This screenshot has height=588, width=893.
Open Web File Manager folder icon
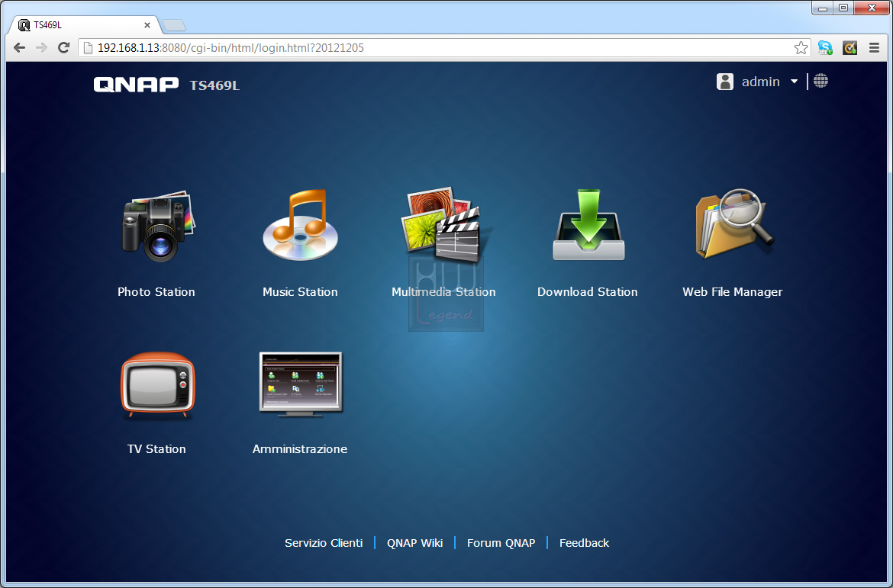[x=734, y=223]
